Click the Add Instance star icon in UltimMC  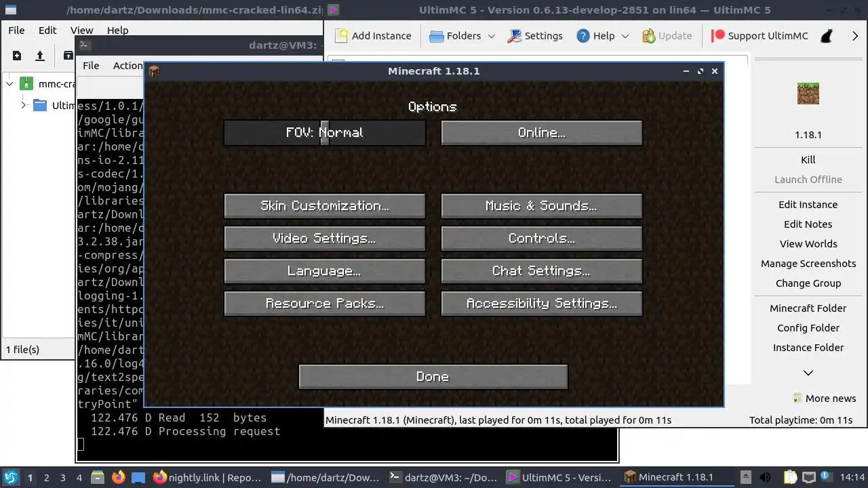342,36
